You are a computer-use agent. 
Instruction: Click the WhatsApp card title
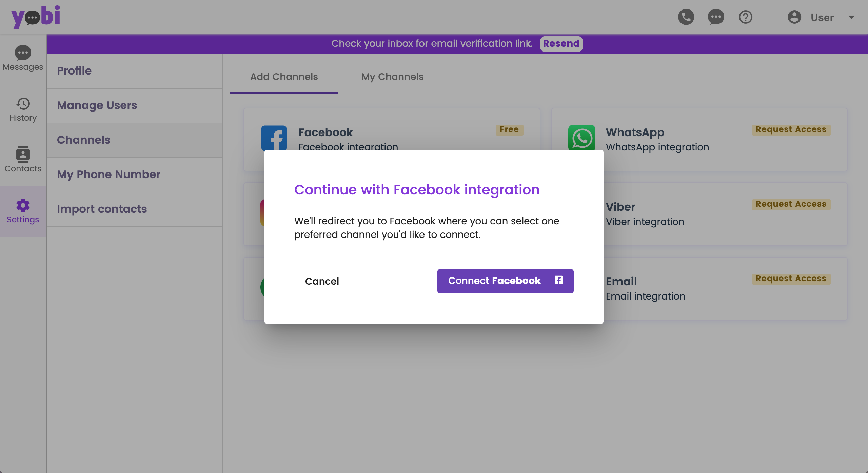[635, 133]
